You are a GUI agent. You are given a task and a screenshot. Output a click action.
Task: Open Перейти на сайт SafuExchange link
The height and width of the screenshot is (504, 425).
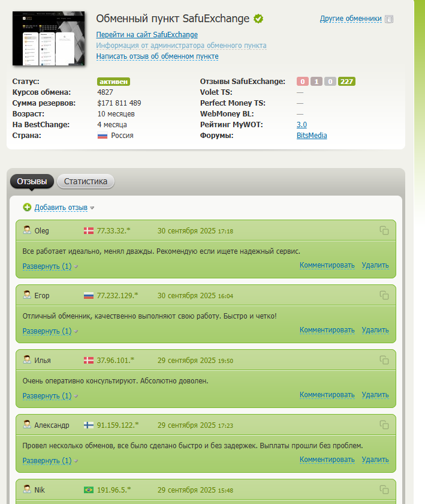tap(147, 35)
